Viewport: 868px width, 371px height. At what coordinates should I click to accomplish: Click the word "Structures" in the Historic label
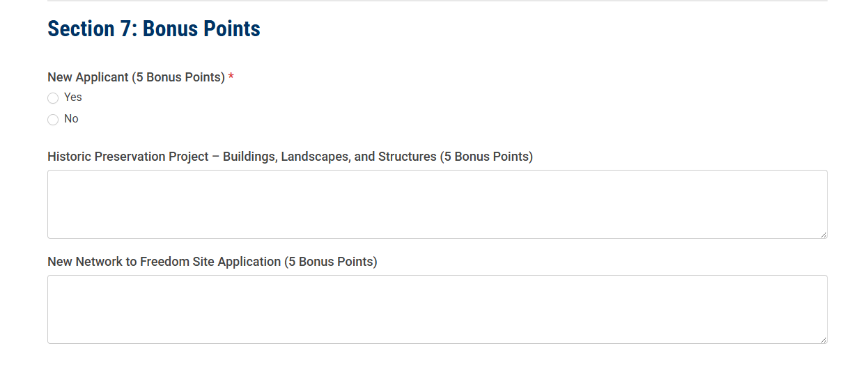pos(407,157)
